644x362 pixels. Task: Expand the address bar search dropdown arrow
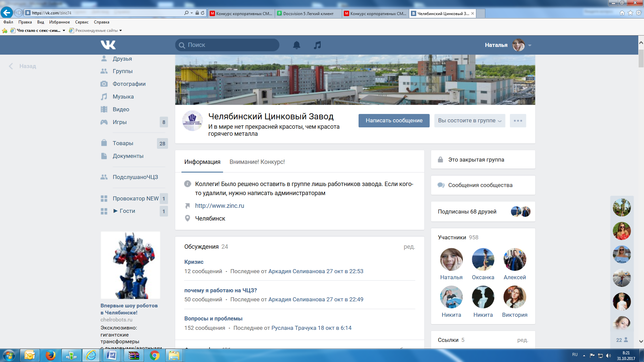coord(192,13)
